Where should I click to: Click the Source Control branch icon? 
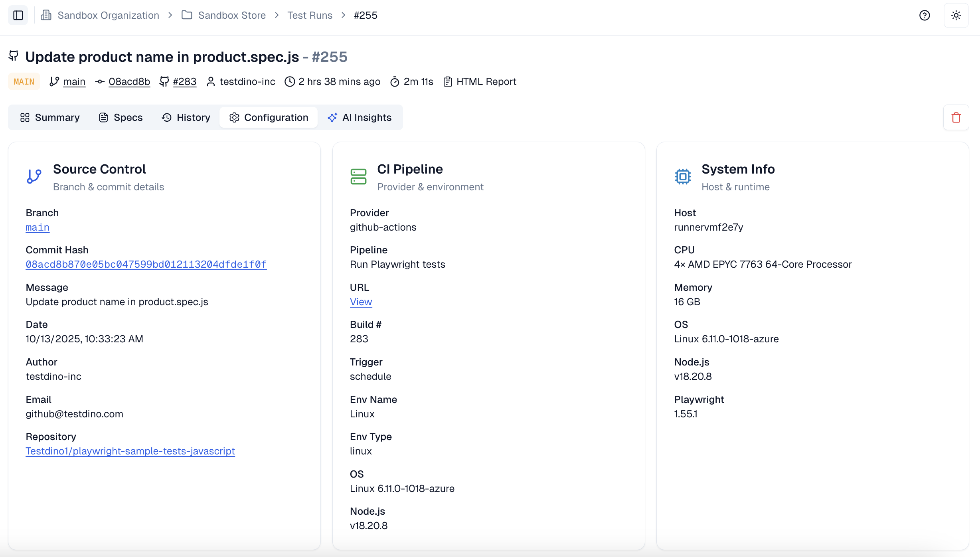click(x=34, y=176)
